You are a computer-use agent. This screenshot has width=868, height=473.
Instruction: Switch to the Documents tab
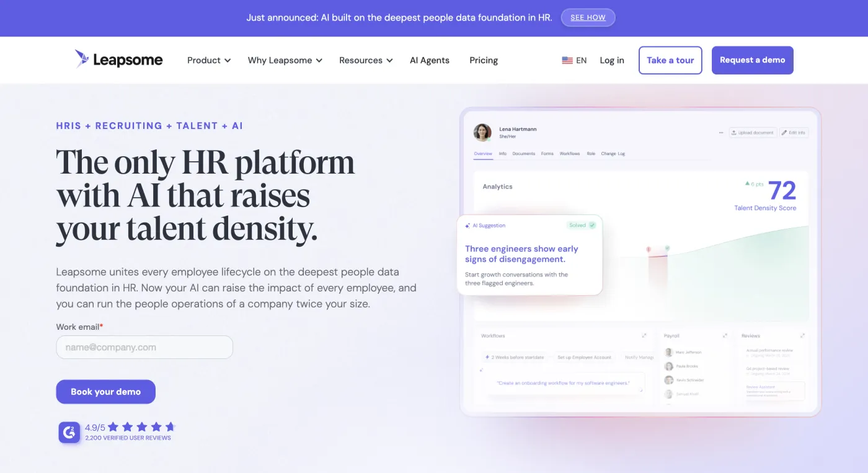pyautogui.click(x=524, y=153)
